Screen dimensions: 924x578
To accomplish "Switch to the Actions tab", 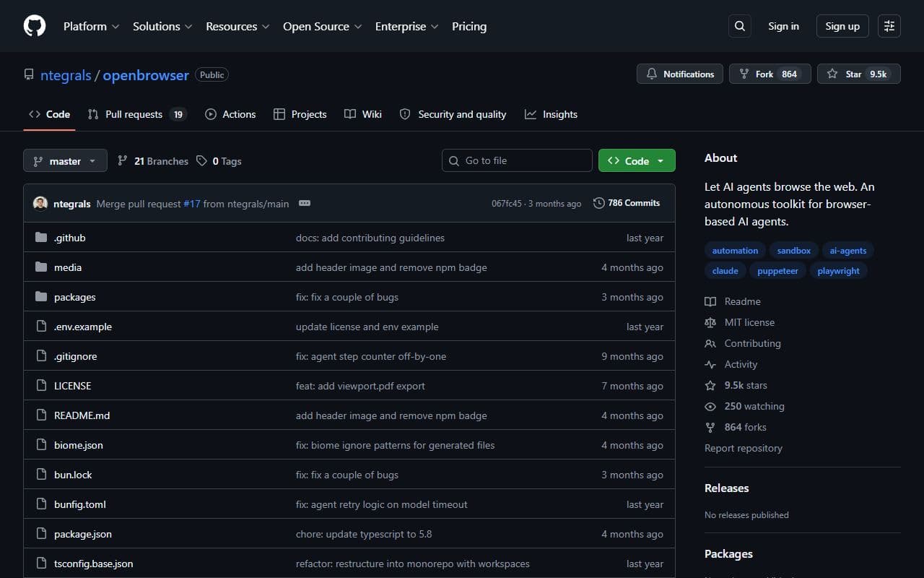I will (x=230, y=114).
